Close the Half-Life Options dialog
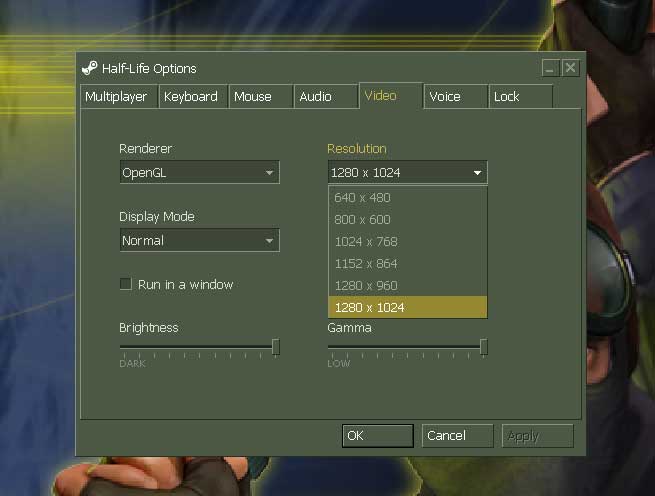The image size is (655, 496). [570, 68]
